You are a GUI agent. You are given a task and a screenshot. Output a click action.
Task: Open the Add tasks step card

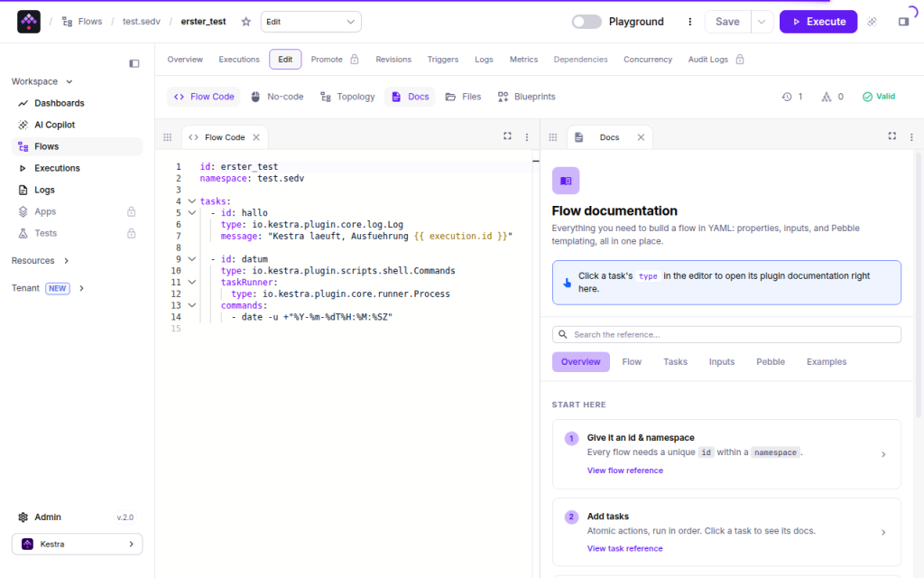pyautogui.click(x=726, y=532)
